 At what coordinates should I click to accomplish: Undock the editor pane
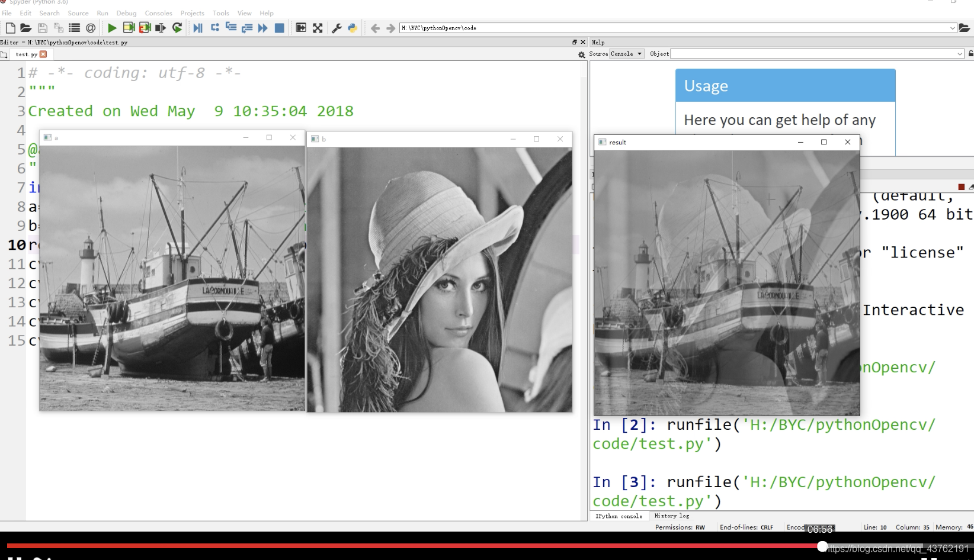[575, 42]
